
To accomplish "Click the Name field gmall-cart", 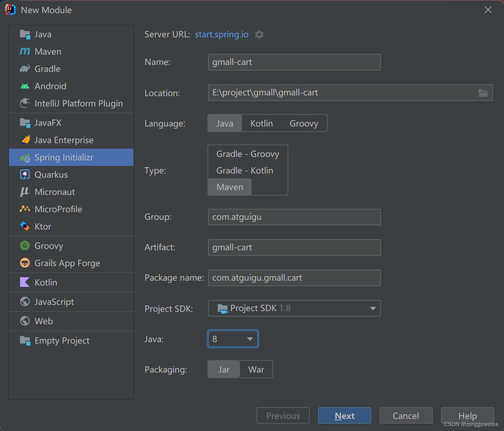I will click(295, 62).
